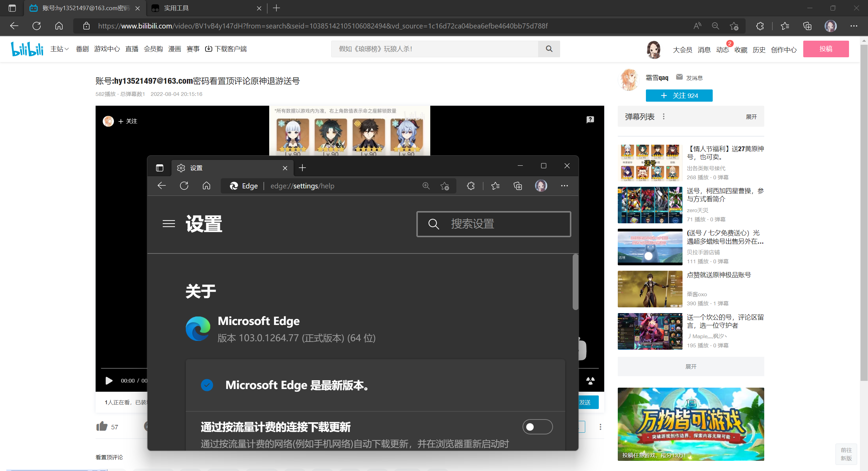This screenshot has width=868, height=471.
Task: Open vertical dots menu beside 弹幕列表
Action: 664,117
